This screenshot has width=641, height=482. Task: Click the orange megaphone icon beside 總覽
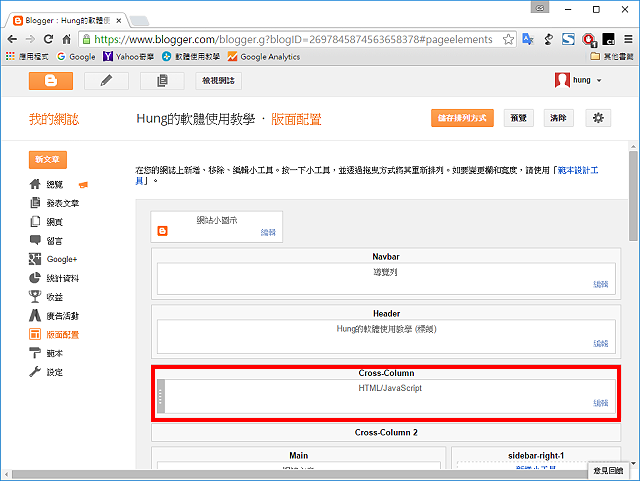[83, 185]
